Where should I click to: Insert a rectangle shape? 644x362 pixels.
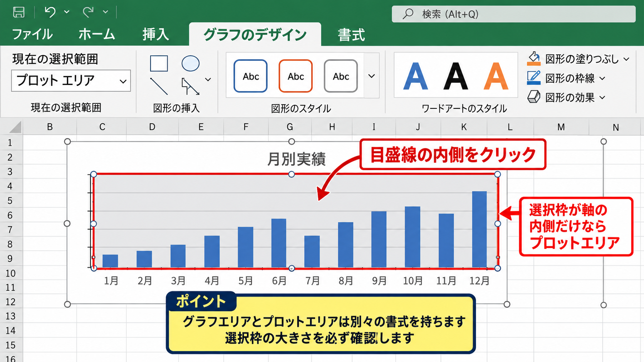[159, 63]
